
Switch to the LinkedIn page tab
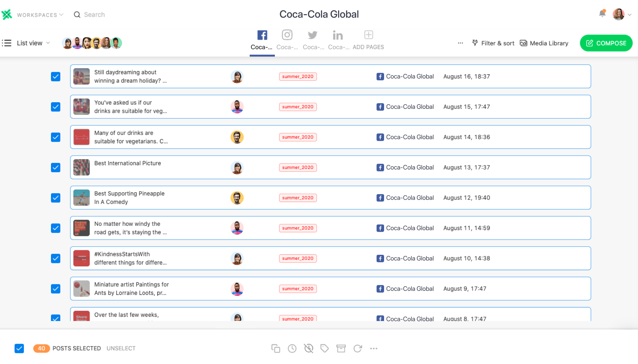(x=338, y=40)
